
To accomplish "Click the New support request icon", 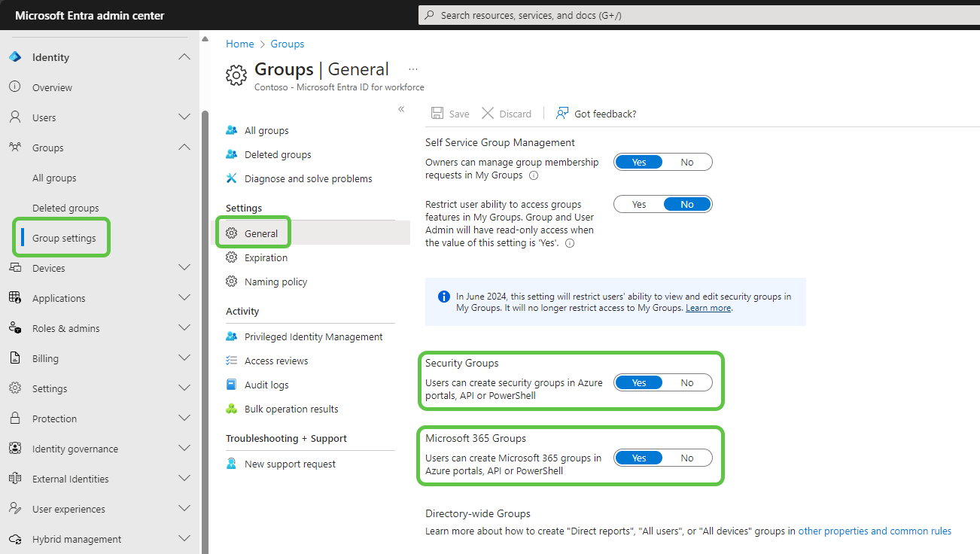I will point(232,464).
